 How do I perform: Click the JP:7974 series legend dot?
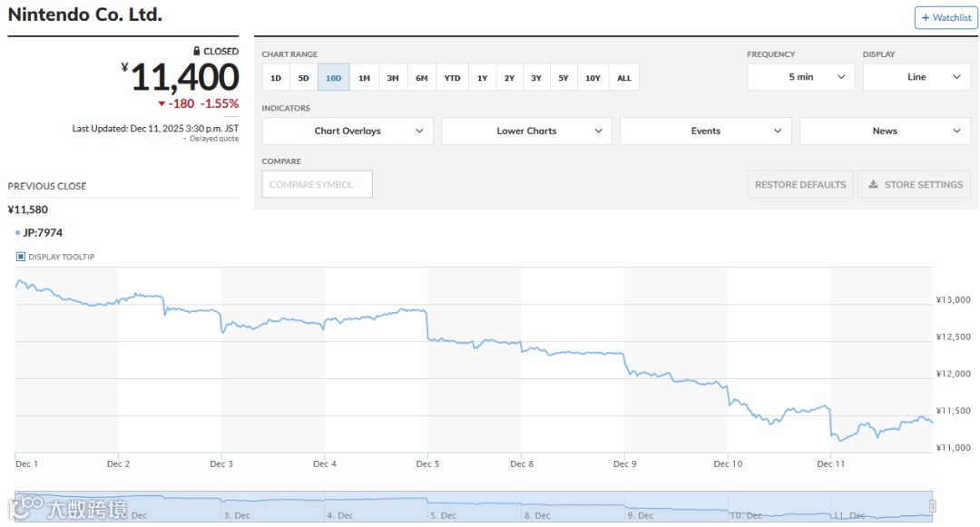click(17, 233)
